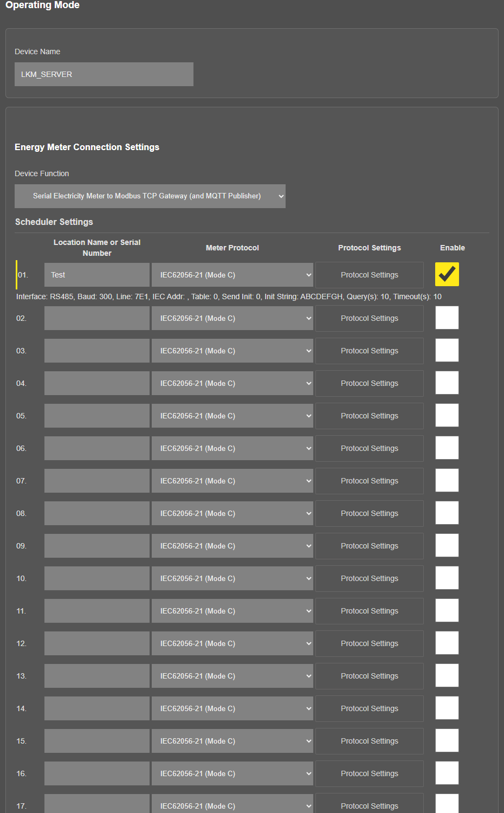Open Protocol Settings for row 02
The image size is (504, 813).
(370, 318)
